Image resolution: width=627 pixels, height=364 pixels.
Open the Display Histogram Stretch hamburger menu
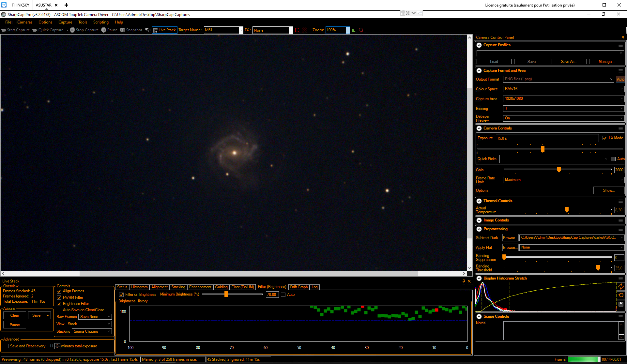(620, 279)
